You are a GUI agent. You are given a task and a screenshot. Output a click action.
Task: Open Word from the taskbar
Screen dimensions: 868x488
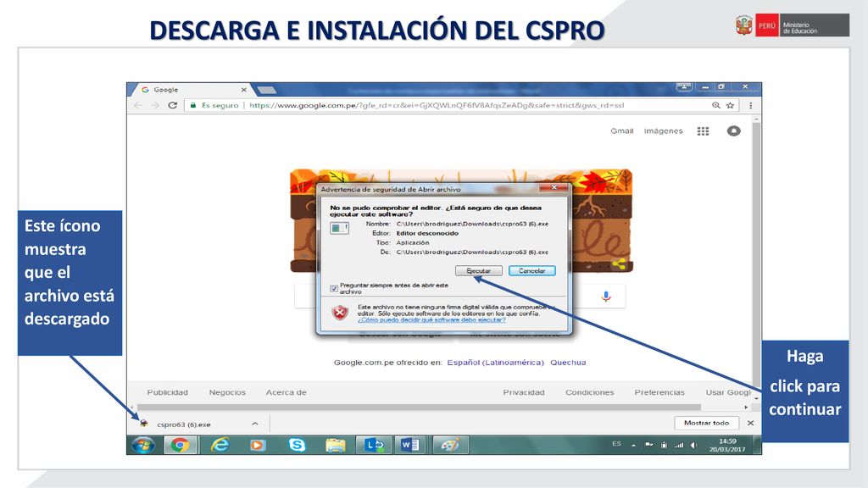tap(410, 445)
